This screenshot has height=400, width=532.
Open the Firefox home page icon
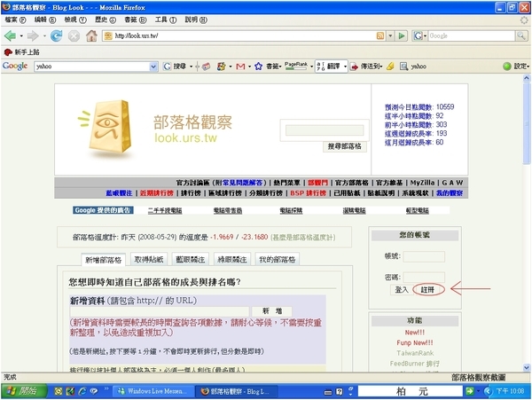point(91,35)
